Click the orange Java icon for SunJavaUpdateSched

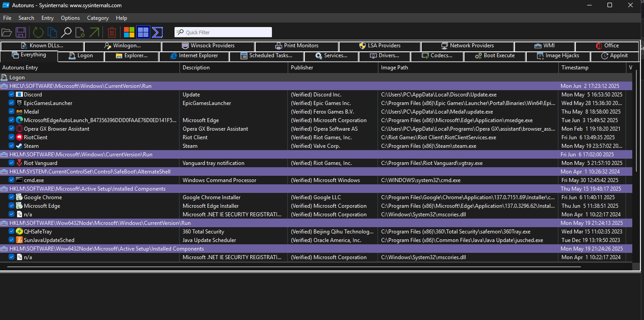pos(19,240)
